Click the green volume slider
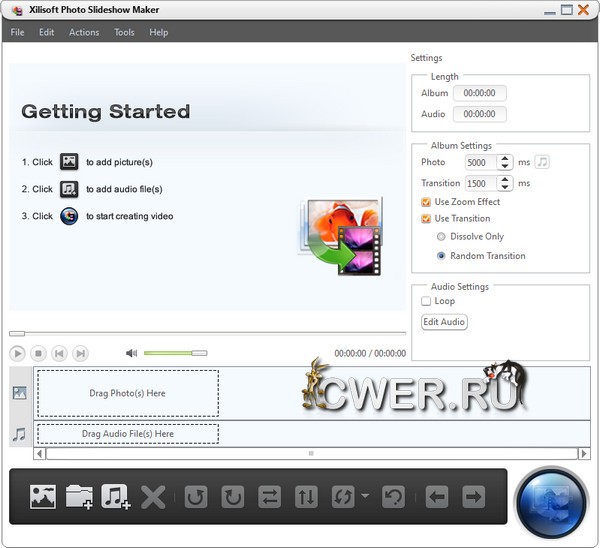600x548 pixels. click(174, 353)
